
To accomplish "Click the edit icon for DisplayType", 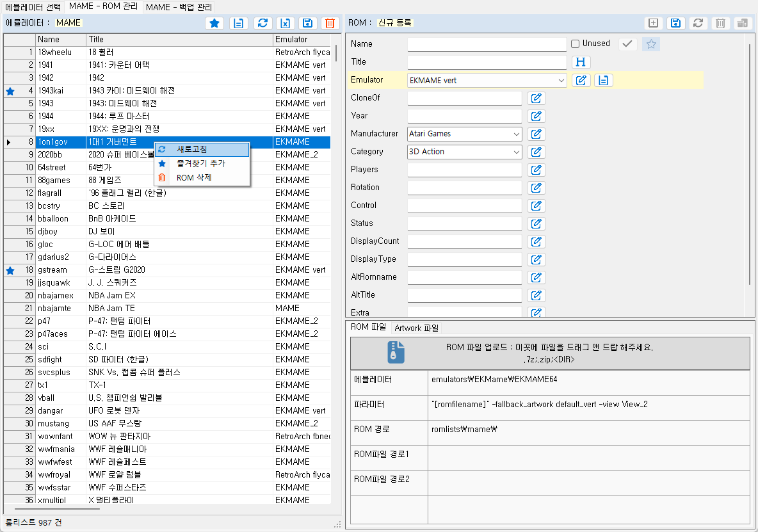I will 536,259.
